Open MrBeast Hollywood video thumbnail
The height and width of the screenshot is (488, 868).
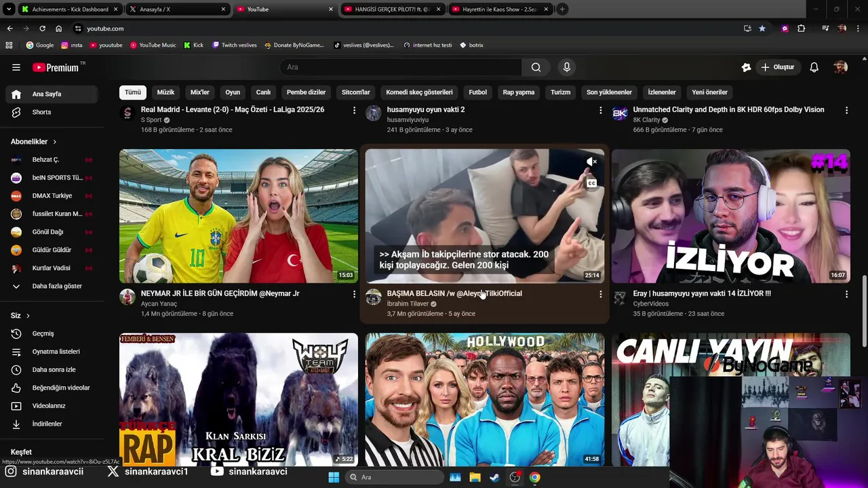click(x=485, y=400)
